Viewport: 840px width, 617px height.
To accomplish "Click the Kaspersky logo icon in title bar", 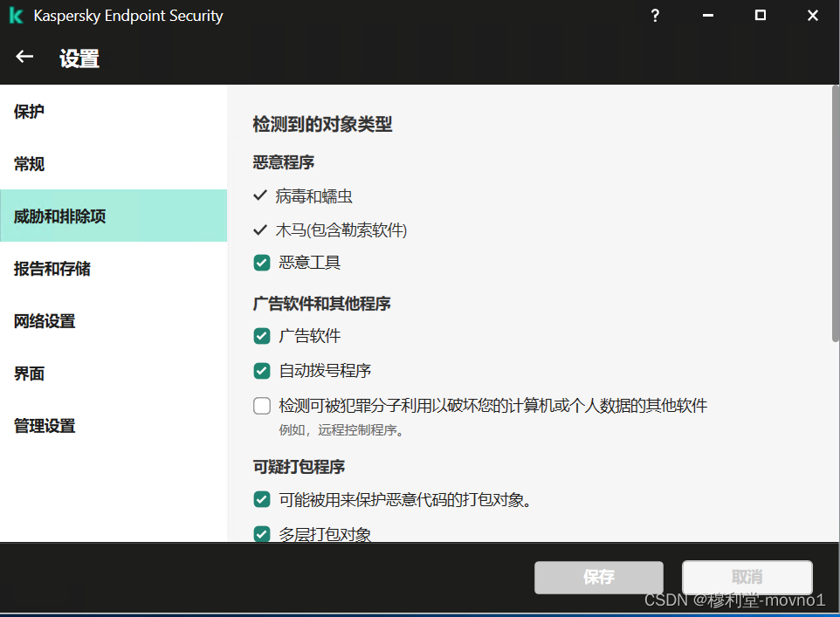I will [x=16, y=16].
